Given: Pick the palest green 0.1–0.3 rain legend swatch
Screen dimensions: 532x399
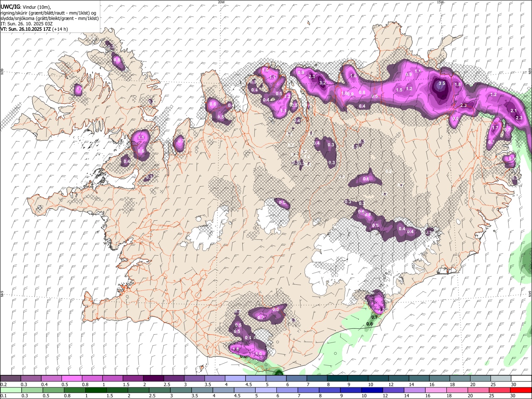Looking at the screenshot, I should click(11, 390).
